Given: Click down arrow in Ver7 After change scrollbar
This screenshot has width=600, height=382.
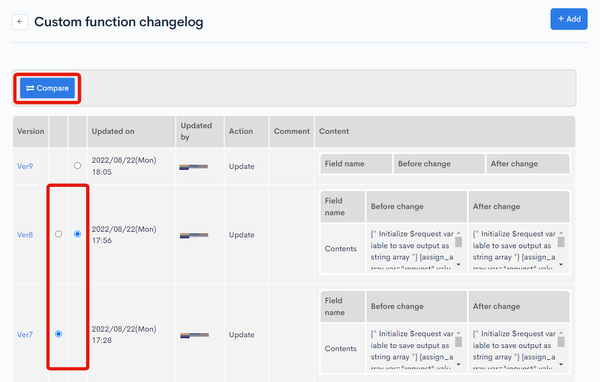Looking at the screenshot, I should click(x=561, y=364).
